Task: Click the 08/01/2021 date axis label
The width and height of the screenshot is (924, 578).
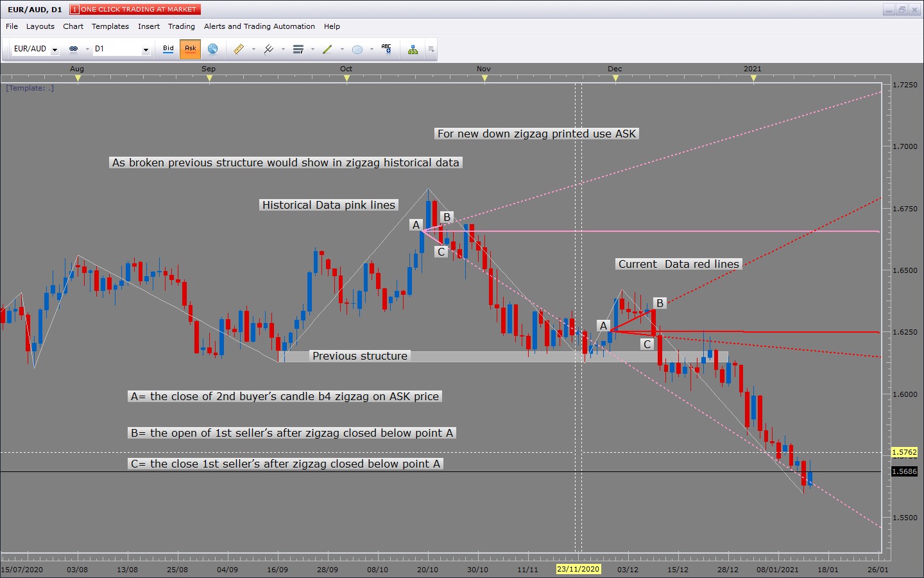Action: tap(778, 570)
